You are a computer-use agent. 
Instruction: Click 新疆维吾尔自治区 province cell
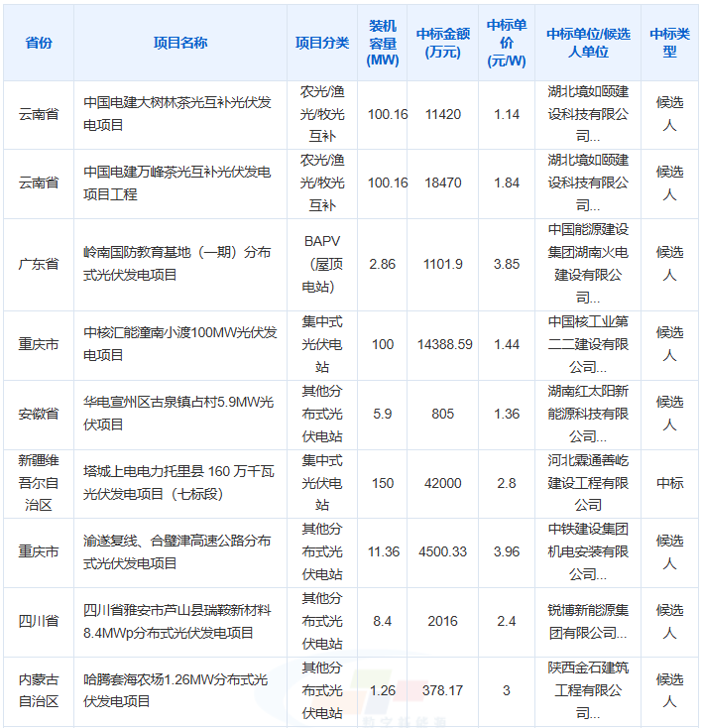39,483
